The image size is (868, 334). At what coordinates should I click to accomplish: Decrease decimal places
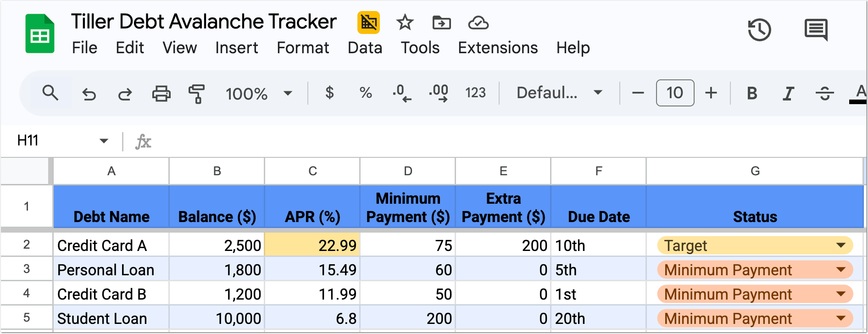402,93
